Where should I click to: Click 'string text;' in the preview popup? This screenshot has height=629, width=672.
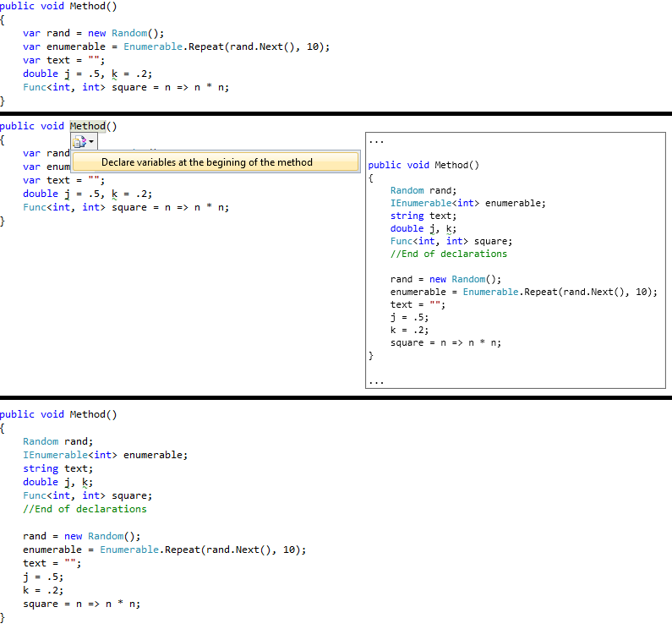pyautogui.click(x=423, y=216)
